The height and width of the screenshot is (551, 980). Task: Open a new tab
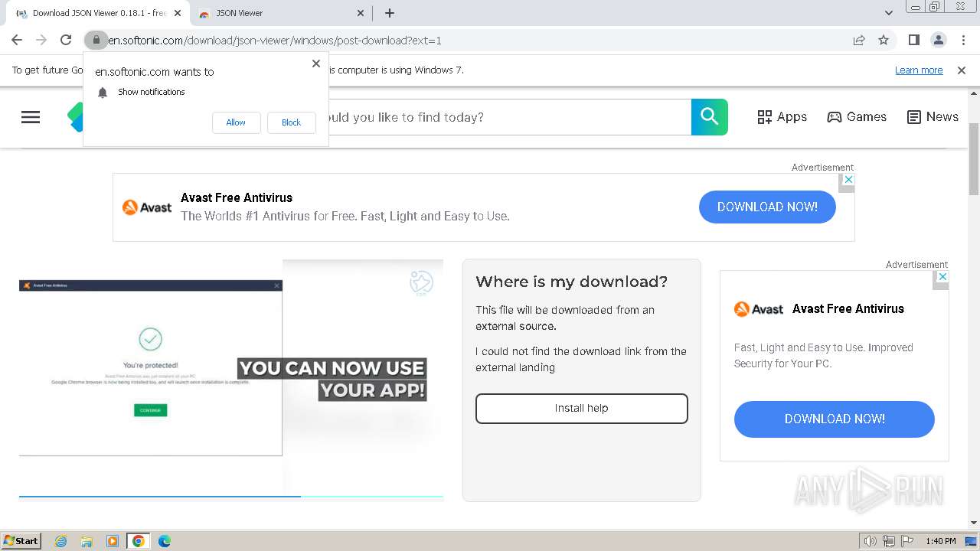pos(390,13)
